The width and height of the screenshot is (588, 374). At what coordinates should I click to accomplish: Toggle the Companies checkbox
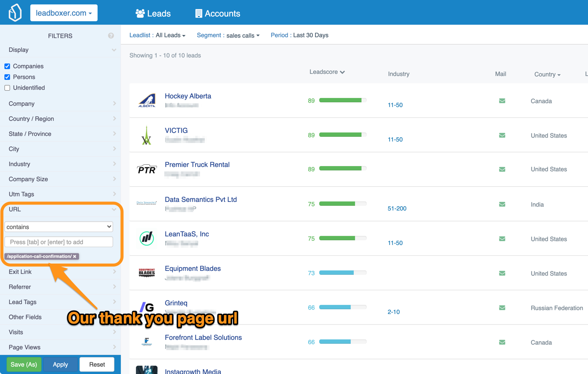click(7, 66)
